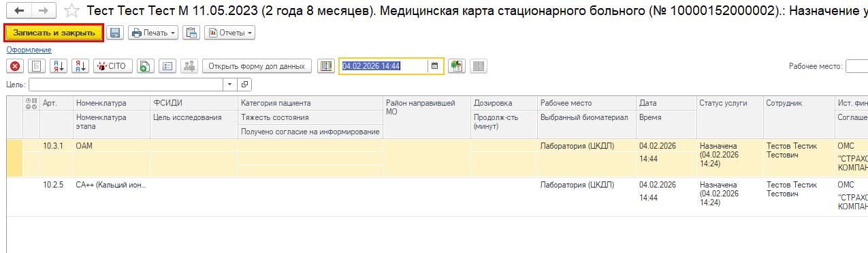Click the clipboard icon next to Печать
The image size is (868, 253).
[191, 33]
